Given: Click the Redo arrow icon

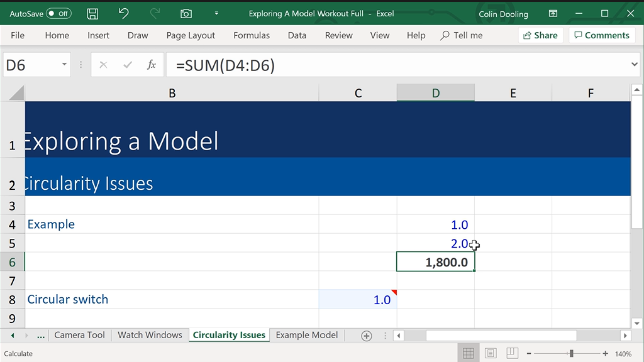Looking at the screenshot, I should pos(155,13).
